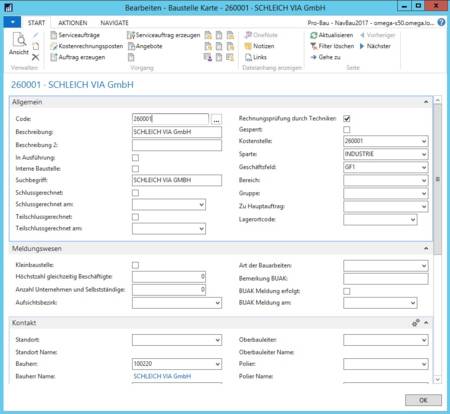Open SCHLEICH VIA GmbH Bauherr Name link
450x414 pixels.
162,376
